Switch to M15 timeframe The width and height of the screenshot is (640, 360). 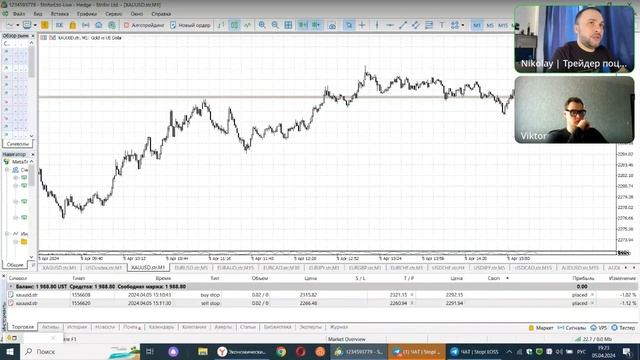point(503,25)
